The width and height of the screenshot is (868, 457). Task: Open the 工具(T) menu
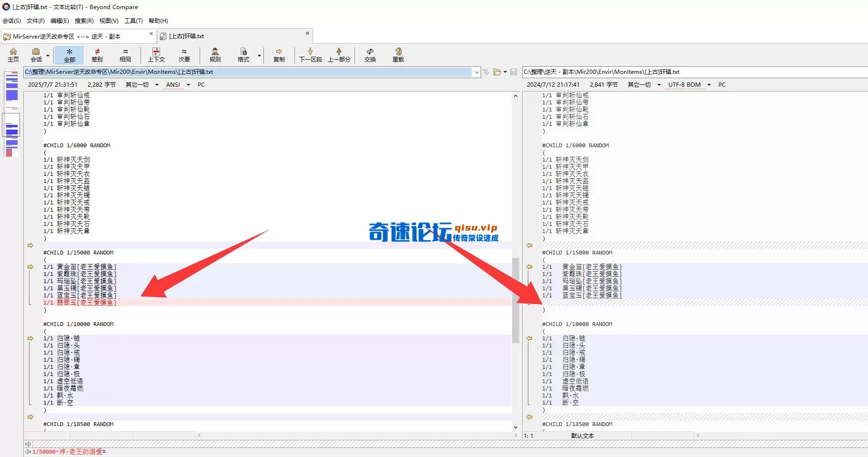[x=133, y=20]
